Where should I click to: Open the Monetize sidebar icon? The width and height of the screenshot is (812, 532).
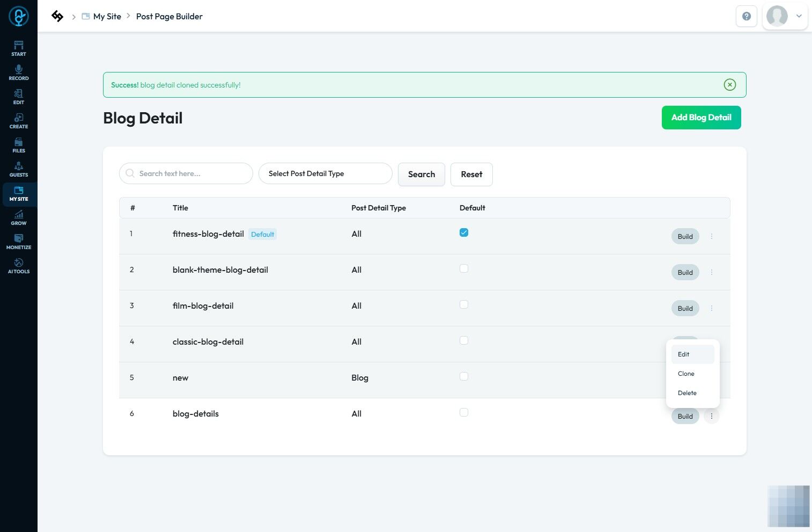coord(19,242)
